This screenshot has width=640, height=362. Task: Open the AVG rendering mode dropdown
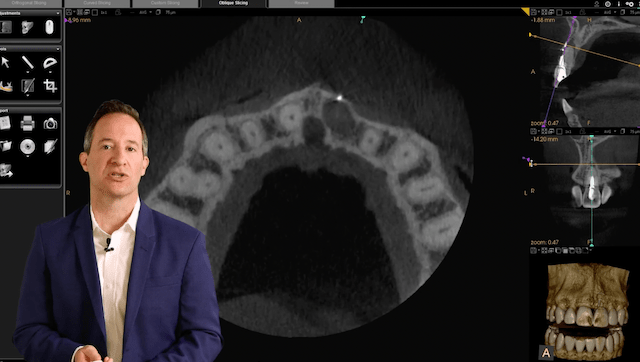coord(145,12)
